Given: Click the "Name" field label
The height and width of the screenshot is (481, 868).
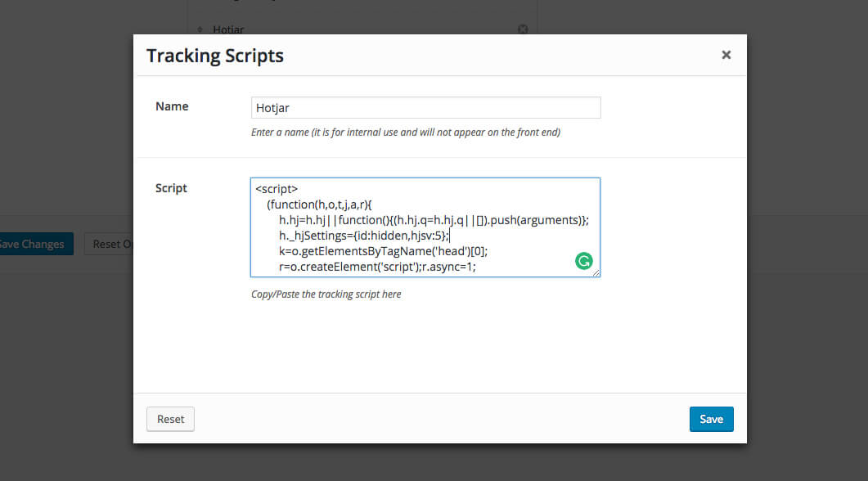Looking at the screenshot, I should click(x=172, y=106).
